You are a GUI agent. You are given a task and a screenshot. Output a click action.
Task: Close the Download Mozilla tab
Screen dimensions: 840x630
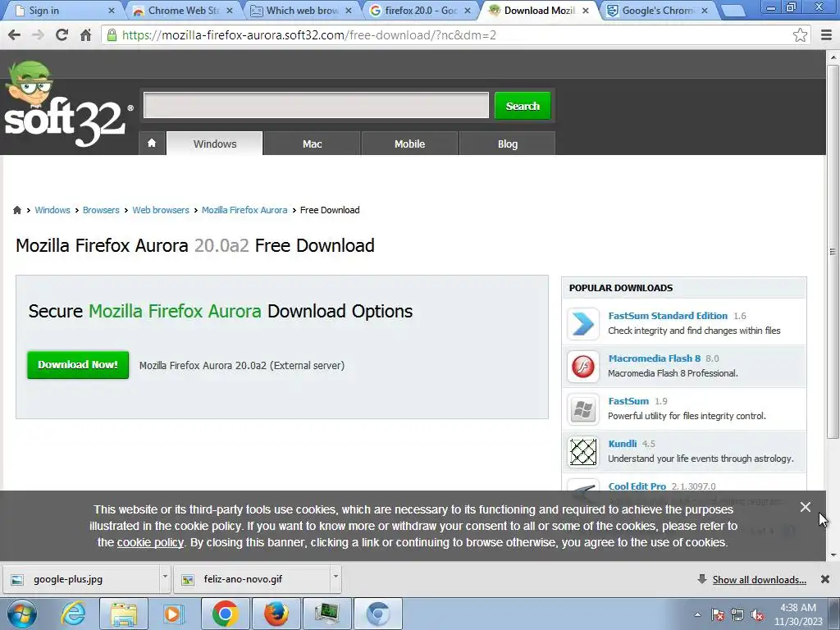tap(586, 10)
